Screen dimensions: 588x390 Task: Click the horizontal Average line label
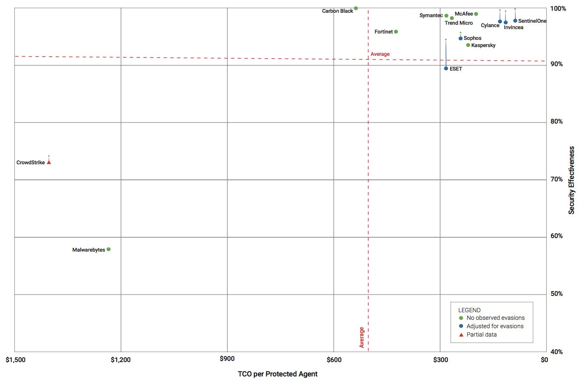[x=380, y=54]
